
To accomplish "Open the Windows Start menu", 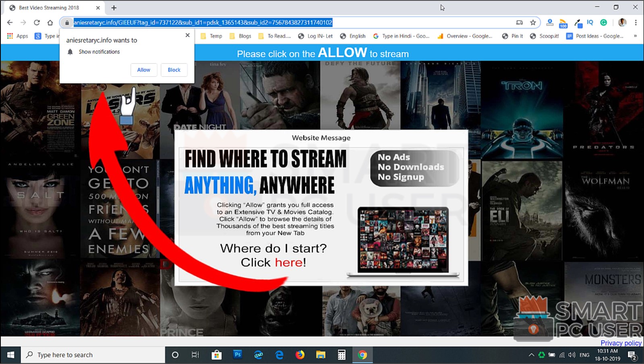I will [x=10, y=355].
